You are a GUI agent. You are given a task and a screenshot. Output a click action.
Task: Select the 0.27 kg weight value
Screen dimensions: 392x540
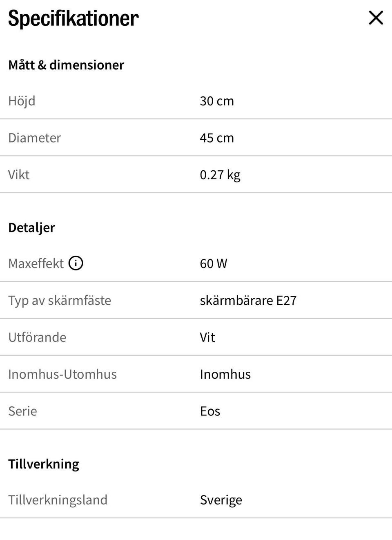pos(220,175)
